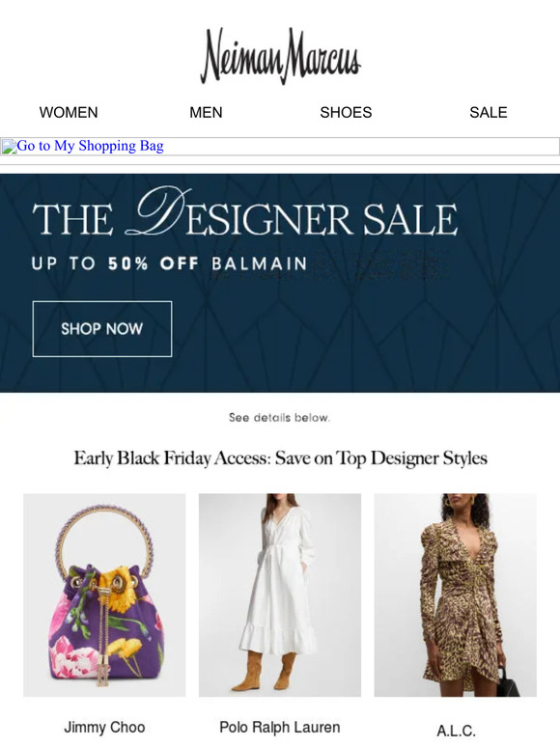
Task: Go to the SHOES section
Action: (346, 112)
